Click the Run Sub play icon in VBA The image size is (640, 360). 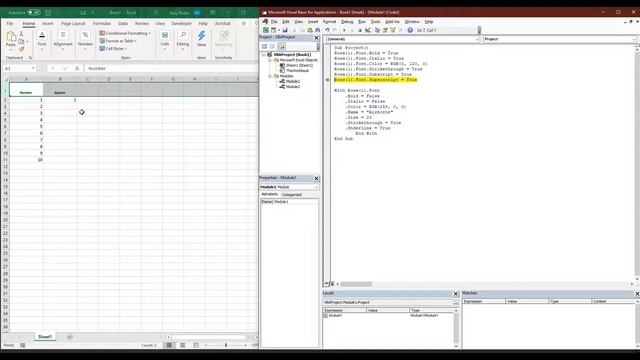pos(344,30)
